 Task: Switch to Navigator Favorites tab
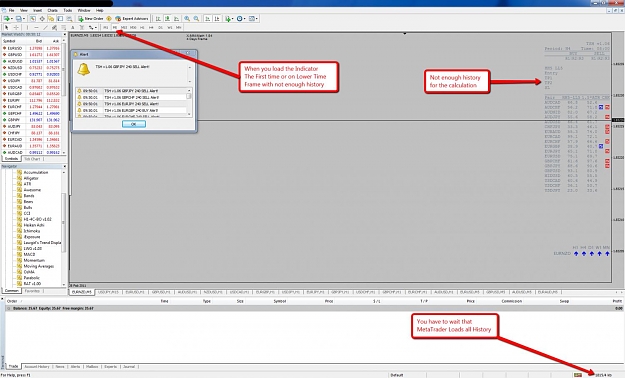(x=32, y=291)
